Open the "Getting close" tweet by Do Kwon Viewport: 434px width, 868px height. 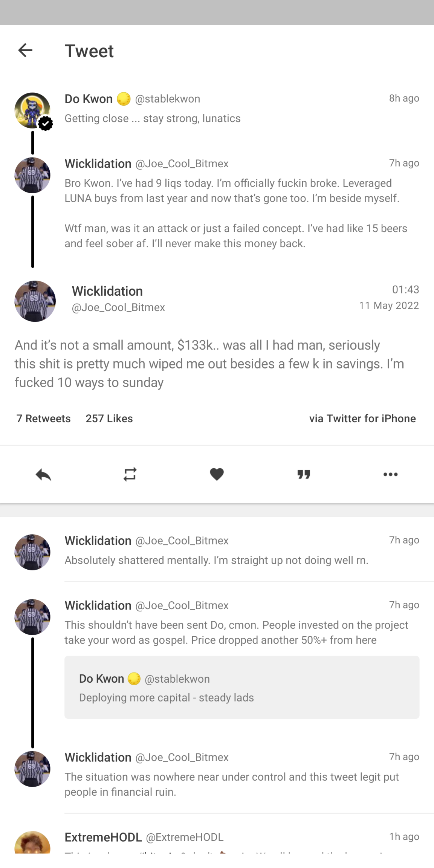[x=153, y=118]
